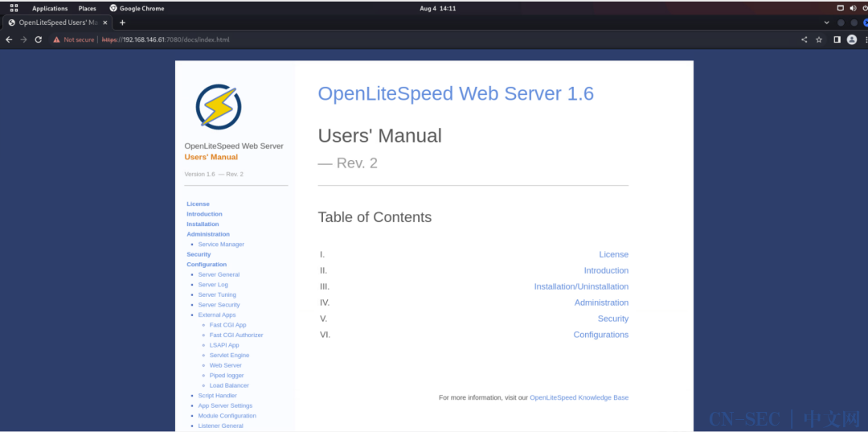Image resolution: width=868 pixels, height=432 pixels.
Task: Open App Server Settings sidebar link
Action: 225,405
